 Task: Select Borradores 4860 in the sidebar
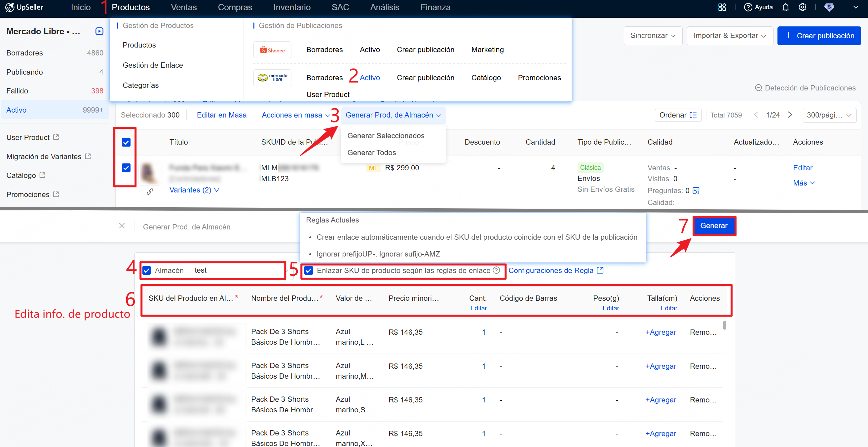tap(55, 53)
